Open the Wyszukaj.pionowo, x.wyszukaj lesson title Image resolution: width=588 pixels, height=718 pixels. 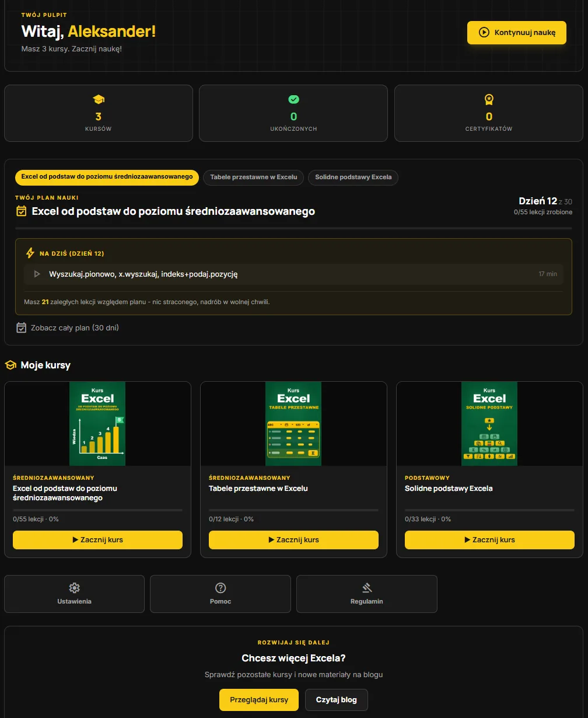[143, 274]
